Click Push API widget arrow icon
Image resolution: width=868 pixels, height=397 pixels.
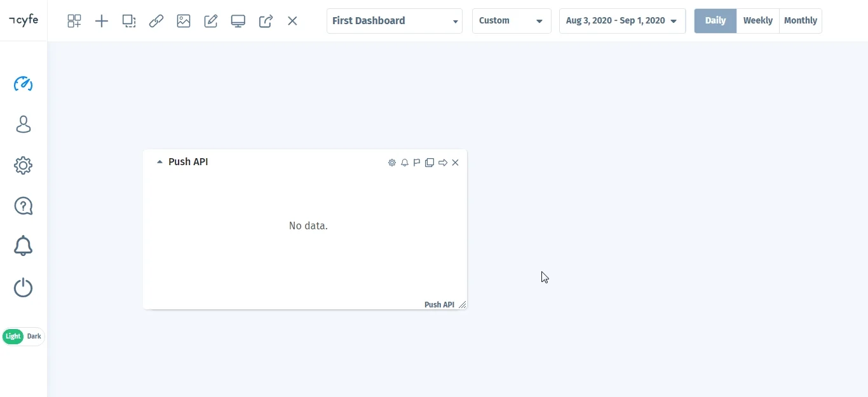443,163
